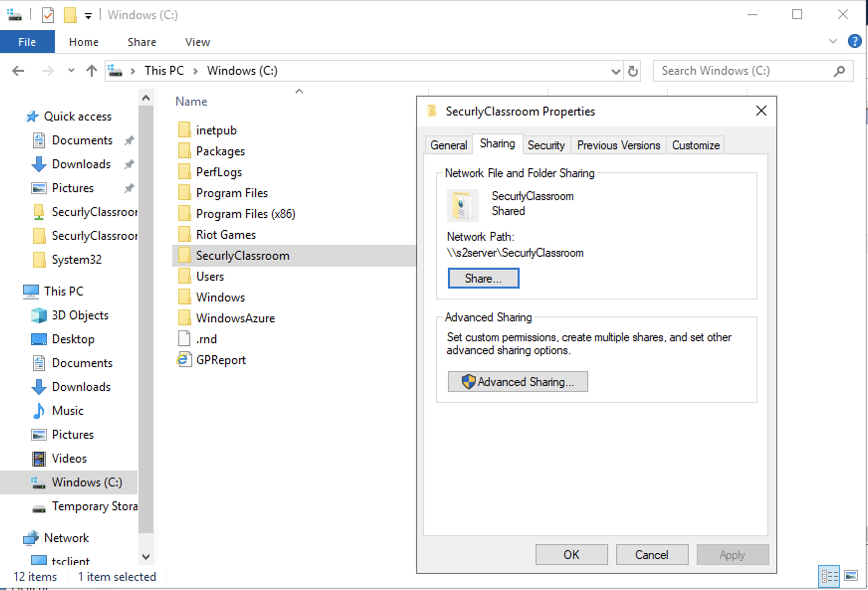Click the Advanced Sharing button

click(518, 382)
